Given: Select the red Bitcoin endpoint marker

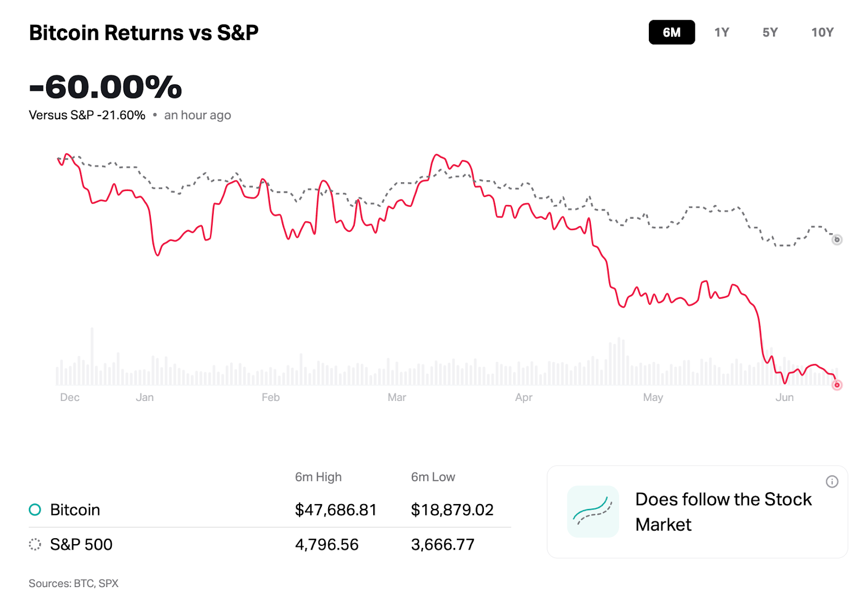Looking at the screenshot, I should 837,385.
